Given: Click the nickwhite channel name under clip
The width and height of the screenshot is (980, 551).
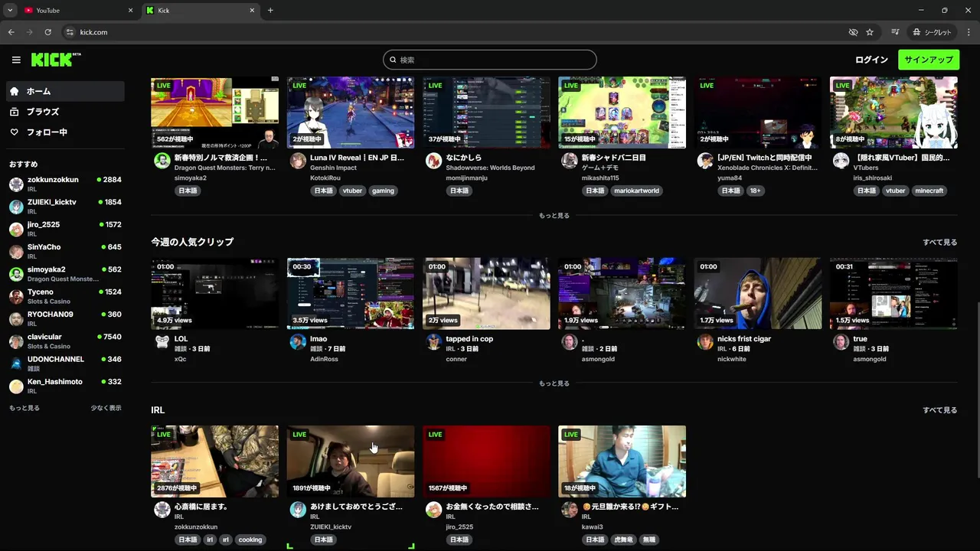Looking at the screenshot, I should click(x=732, y=359).
